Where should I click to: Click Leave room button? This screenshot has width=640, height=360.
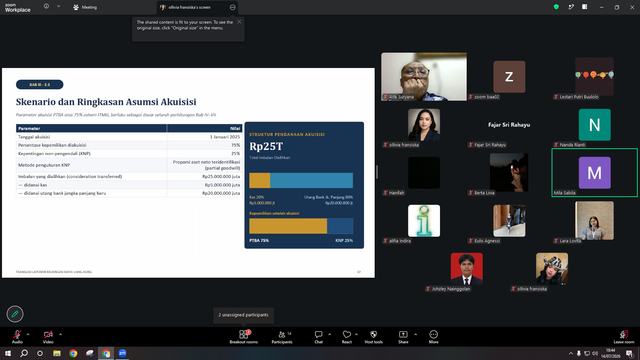pos(624,337)
